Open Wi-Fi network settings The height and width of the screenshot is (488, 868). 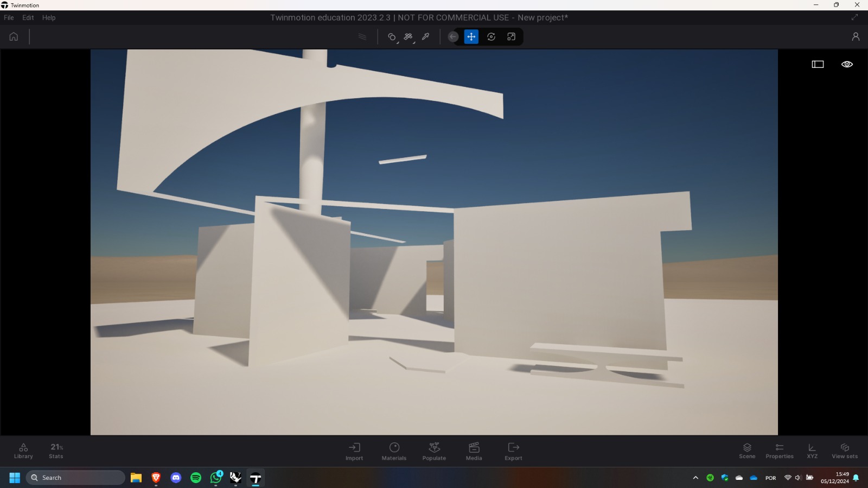(x=788, y=478)
